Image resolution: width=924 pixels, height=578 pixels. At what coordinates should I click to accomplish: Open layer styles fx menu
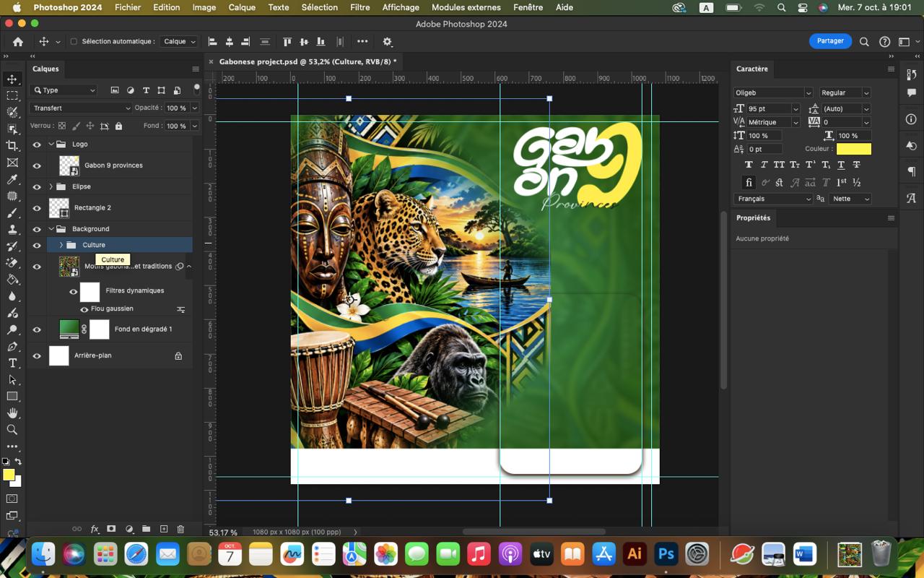tap(95, 529)
